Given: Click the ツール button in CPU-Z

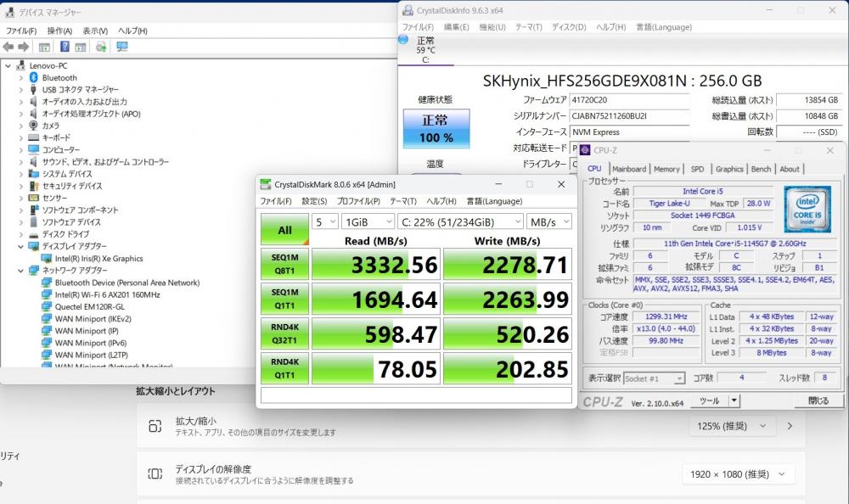Looking at the screenshot, I should [709, 400].
